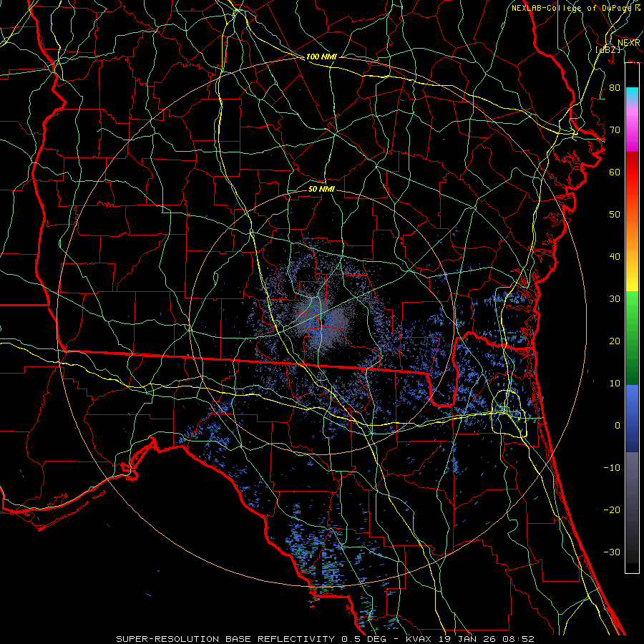
Task: Click "SUPER-RESOLUTION BASE REFLECTIVITY" caption text
Action: pos(225,639)
